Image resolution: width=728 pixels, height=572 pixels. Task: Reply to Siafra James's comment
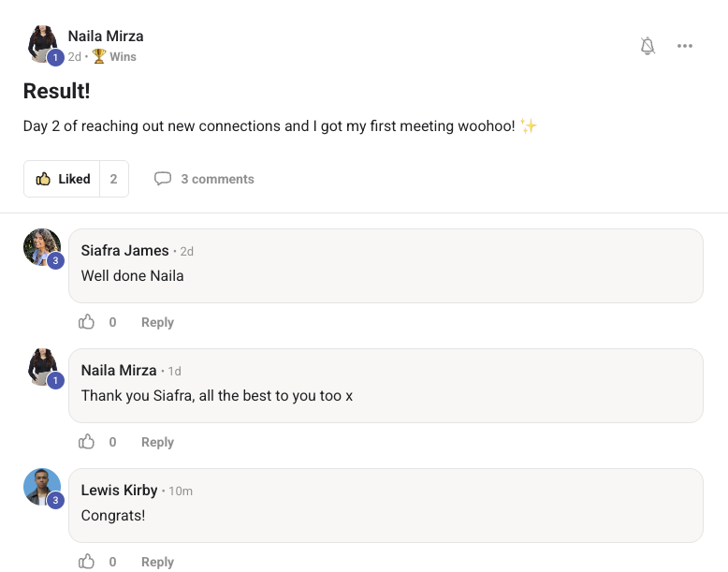[x=157, y=322]
